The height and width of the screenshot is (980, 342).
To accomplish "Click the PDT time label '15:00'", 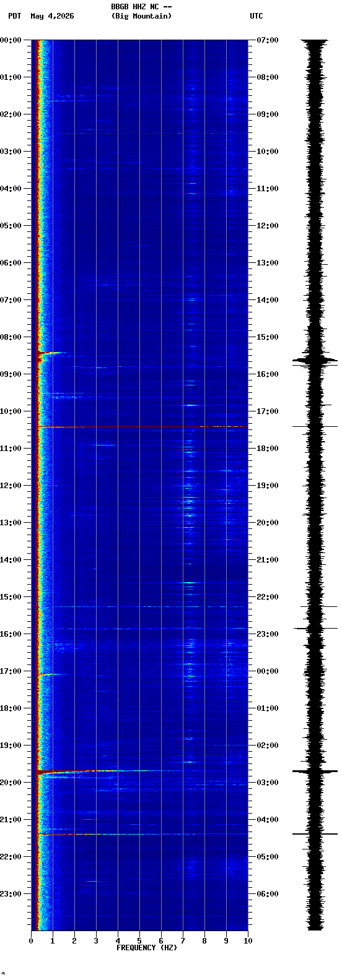I will 11,597.
